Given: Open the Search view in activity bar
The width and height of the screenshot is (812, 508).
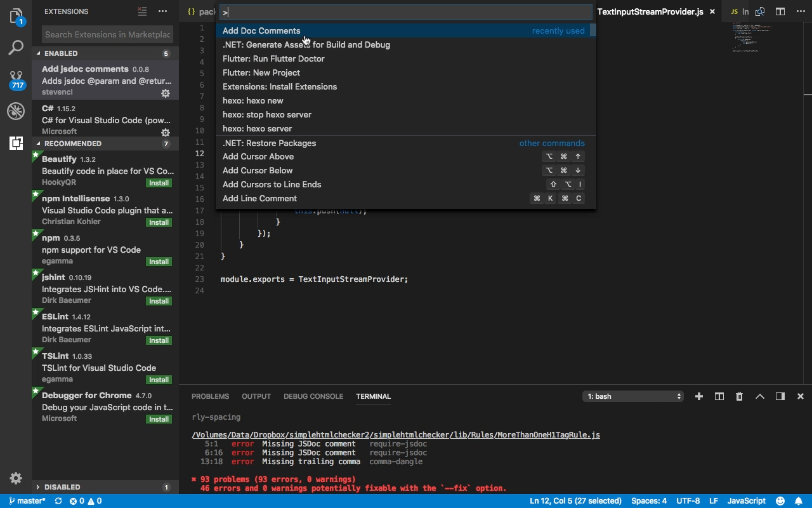Looking at the screenshot, I should point(16,47).
